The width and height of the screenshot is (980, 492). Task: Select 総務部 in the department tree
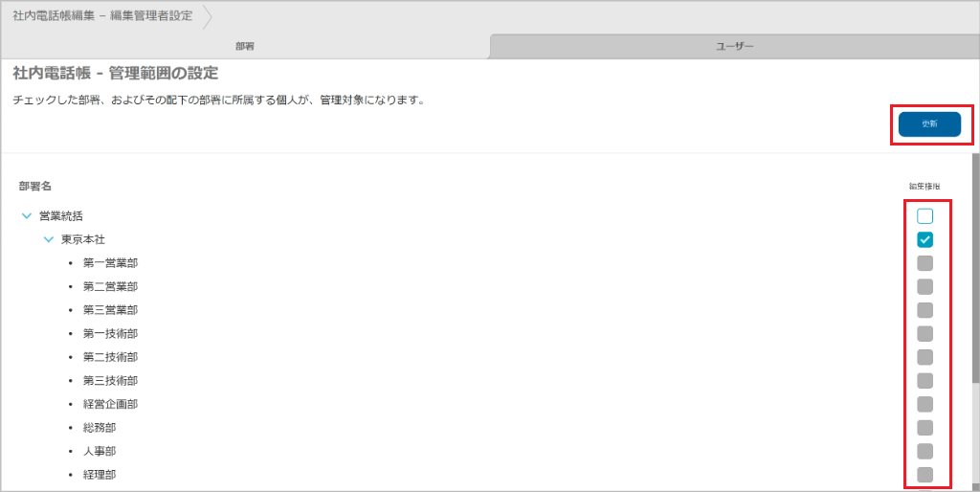pyautogui.click(x=100, y=428)
